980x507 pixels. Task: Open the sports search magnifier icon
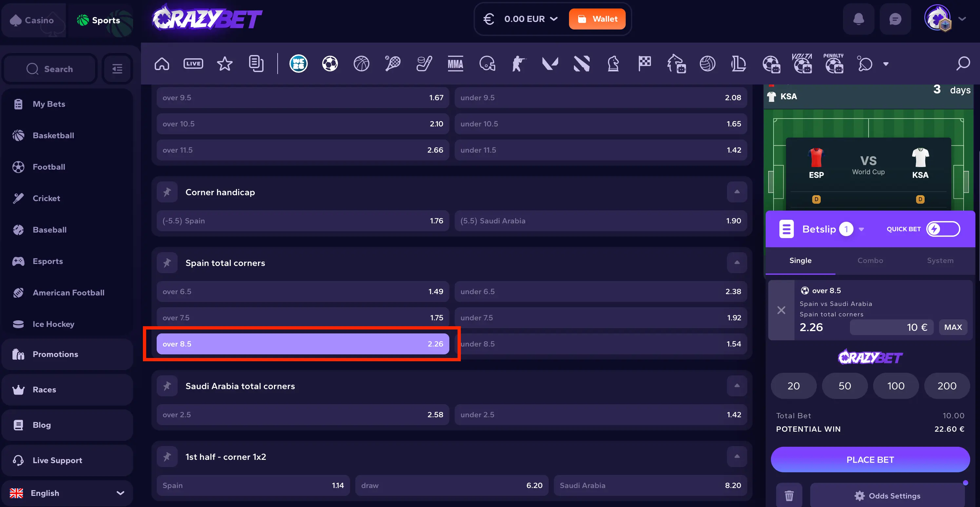(x=963, y=64)
